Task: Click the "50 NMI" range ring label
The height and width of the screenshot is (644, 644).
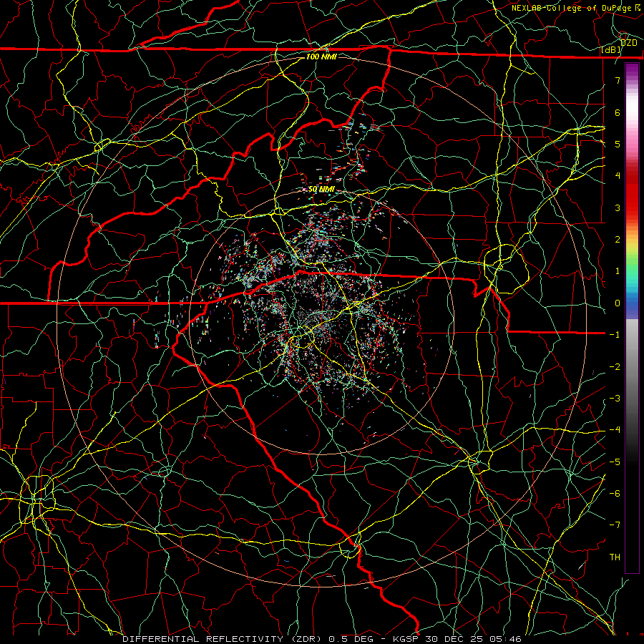Action: tap(321, 190)
